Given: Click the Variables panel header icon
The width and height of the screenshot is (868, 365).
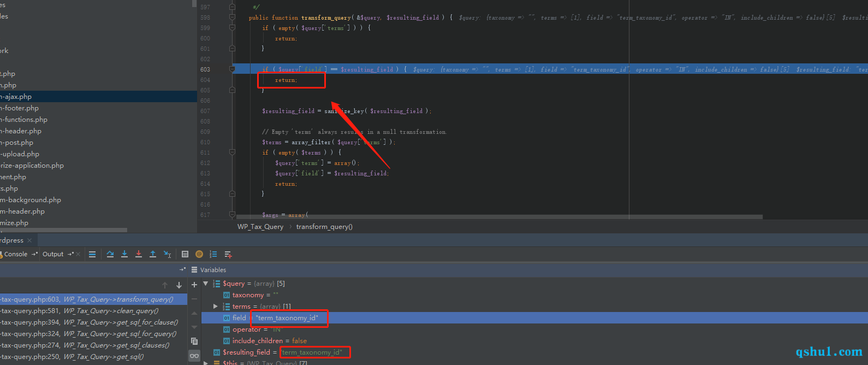Looking at the screenshot, I should (194, 270).
